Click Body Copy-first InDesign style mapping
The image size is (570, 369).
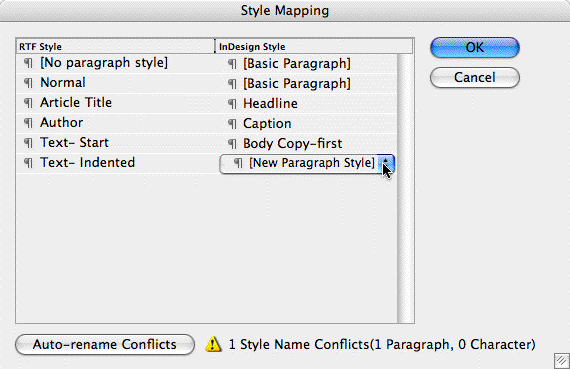click(x=293, y=144)
